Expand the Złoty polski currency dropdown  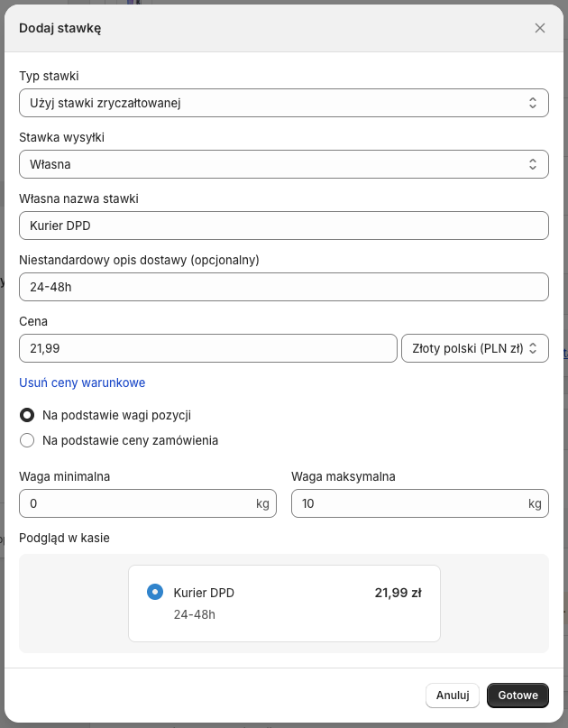[x=474, y=347]
